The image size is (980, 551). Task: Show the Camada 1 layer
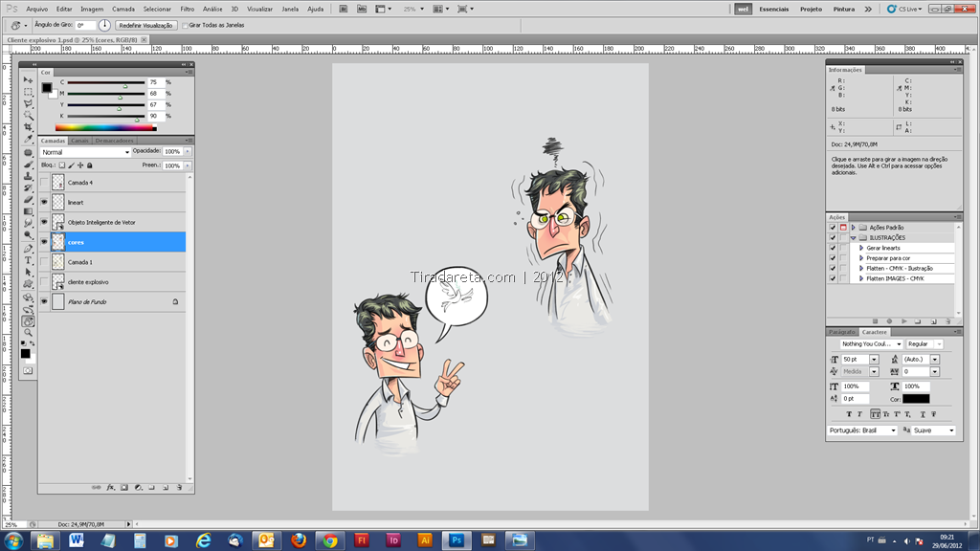44,262
